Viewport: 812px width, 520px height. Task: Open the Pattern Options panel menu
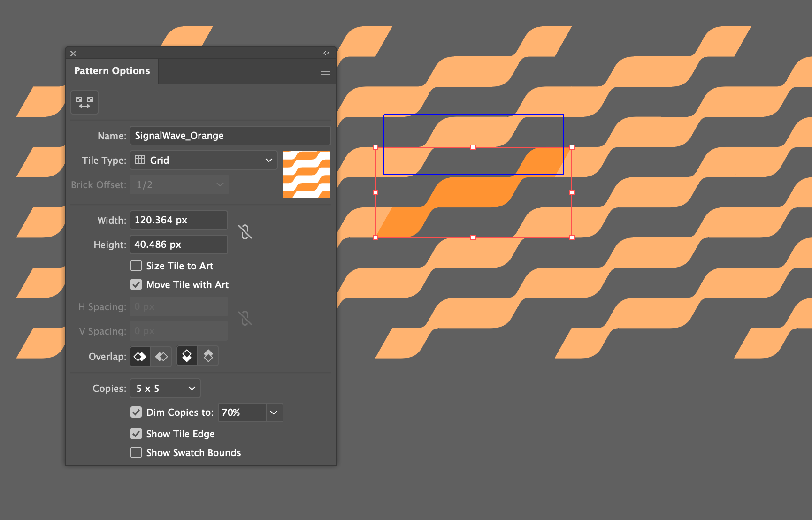[325, 71]
